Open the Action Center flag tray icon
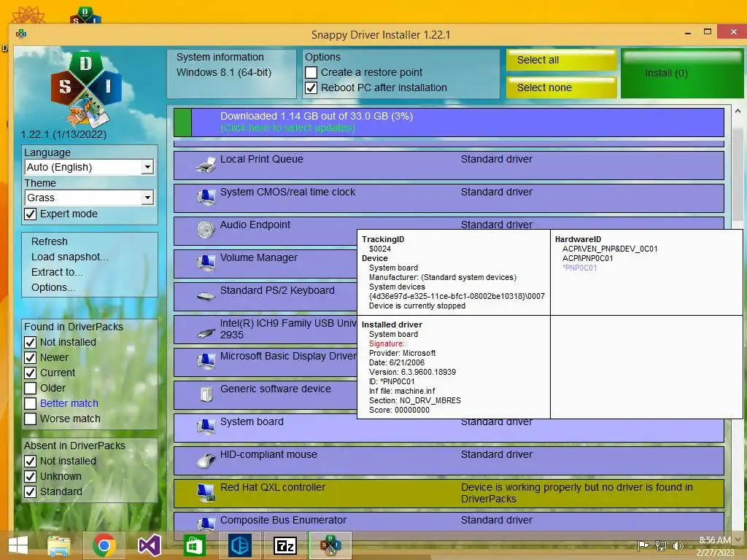Image resolution: width=747 pixels, height=560 pixels. (x=643, y=545)
